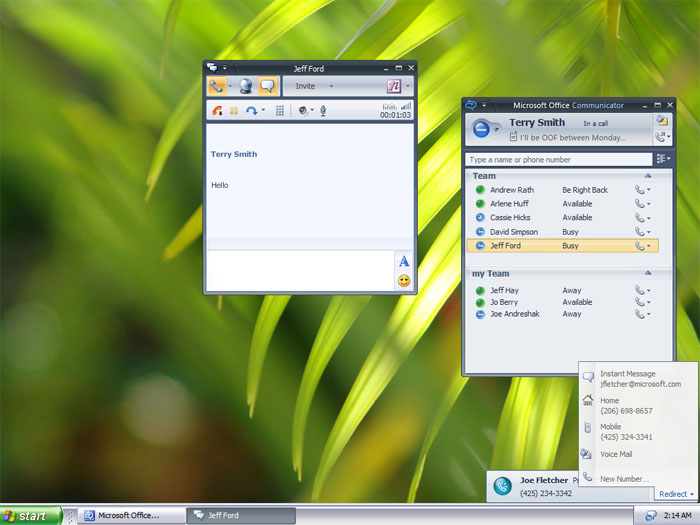End the call with red hang-up icon
Viewport: 700px width, 525px height.
tap(217, 111)
